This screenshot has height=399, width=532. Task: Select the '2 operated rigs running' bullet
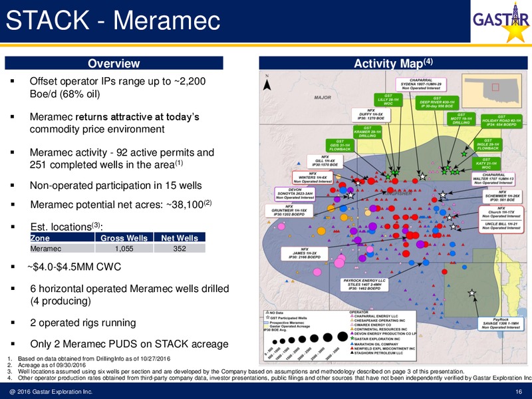pos(82,323)
